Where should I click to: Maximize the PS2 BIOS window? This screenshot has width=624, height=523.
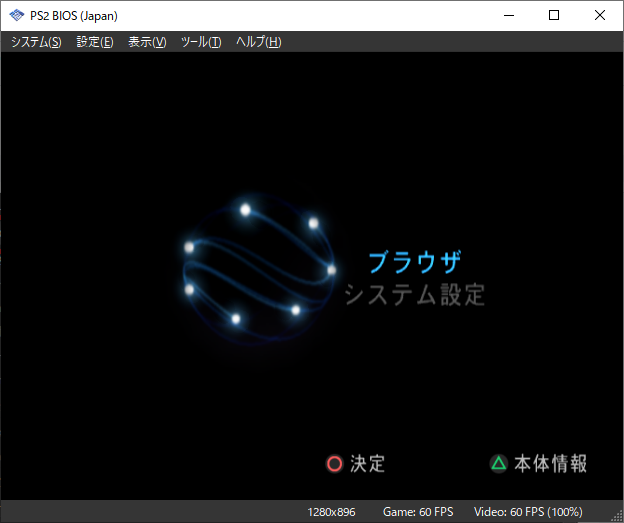pos(554,16)
